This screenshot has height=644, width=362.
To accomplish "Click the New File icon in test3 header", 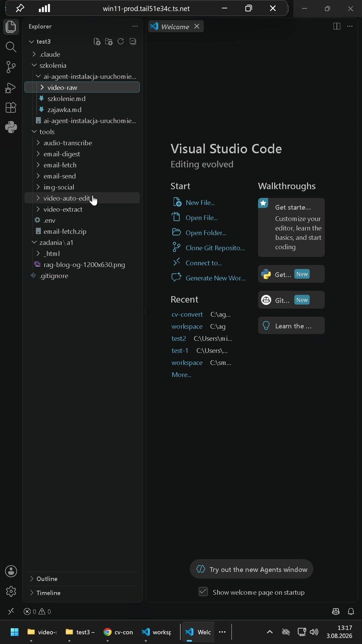I will click(x=97, y=41).
